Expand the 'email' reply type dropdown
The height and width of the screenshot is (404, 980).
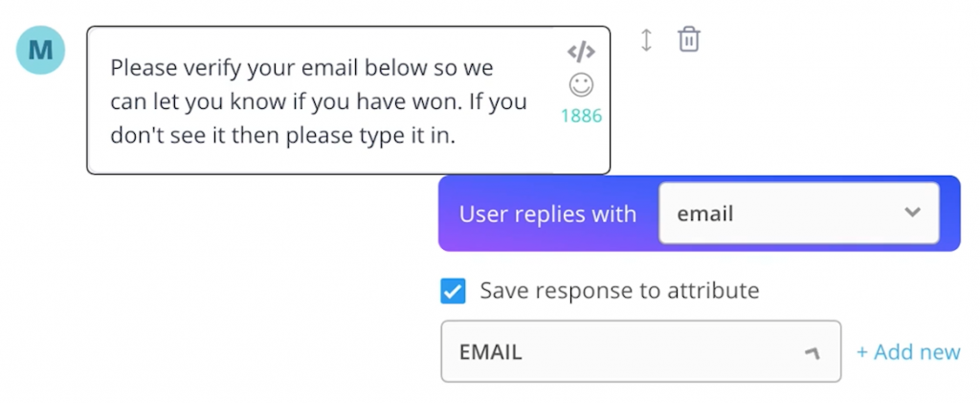tap(799, 213)
